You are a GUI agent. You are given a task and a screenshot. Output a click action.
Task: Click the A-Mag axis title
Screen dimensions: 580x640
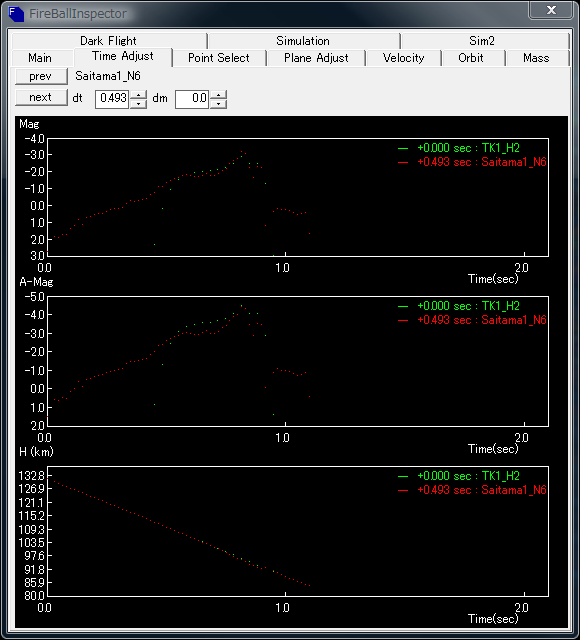click(36, 282)
